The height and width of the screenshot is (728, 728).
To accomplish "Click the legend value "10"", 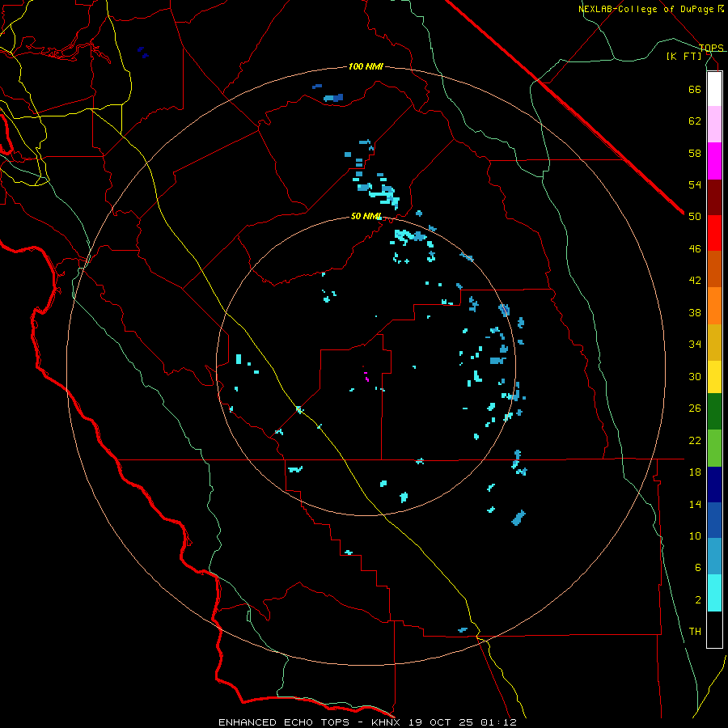I will (x=695, y=536).
